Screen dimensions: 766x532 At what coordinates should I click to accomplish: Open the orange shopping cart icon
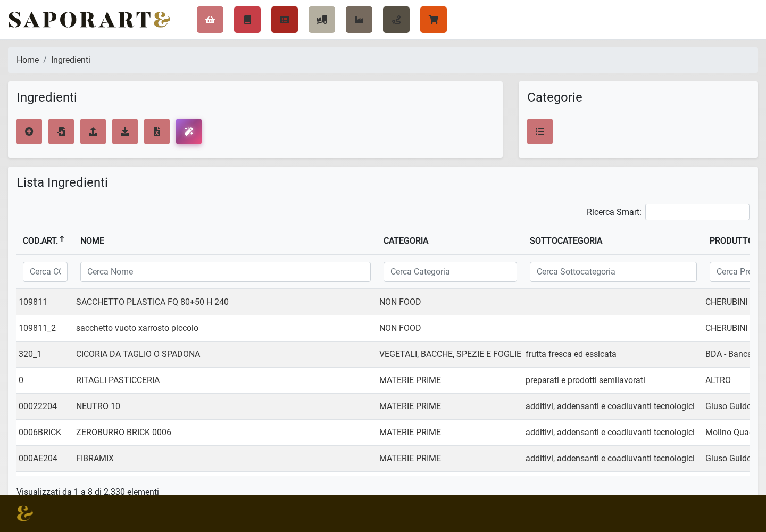(434, 20)
